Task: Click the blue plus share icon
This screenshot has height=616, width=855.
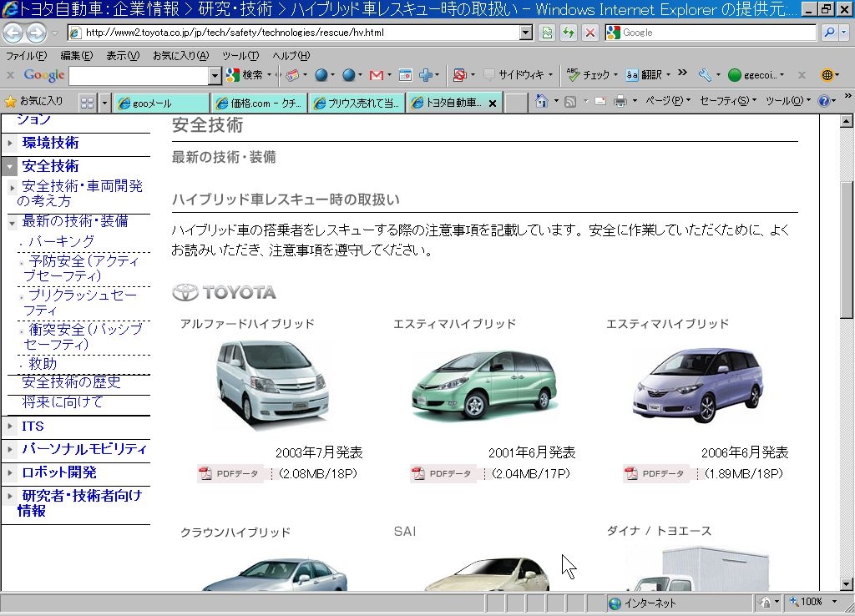Action: tap(426, 75)
